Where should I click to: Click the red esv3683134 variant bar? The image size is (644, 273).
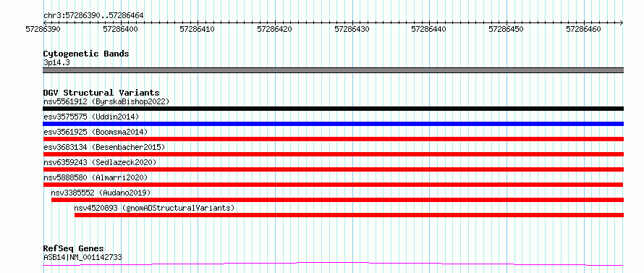coord(333,154)
